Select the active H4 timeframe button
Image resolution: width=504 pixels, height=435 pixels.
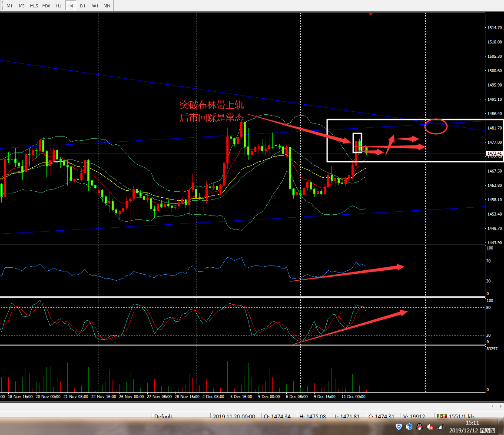click(x=70, y=6)
